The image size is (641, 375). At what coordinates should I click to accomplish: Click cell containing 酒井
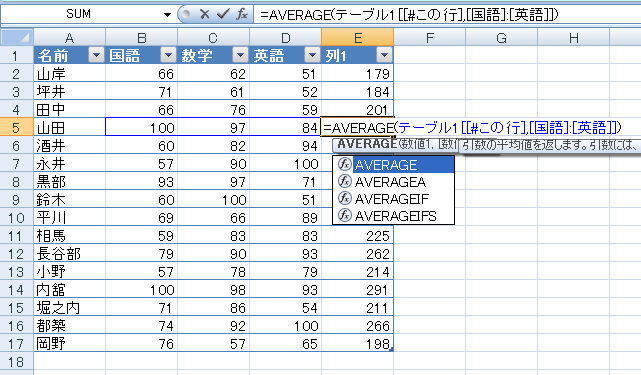(69, 145)
